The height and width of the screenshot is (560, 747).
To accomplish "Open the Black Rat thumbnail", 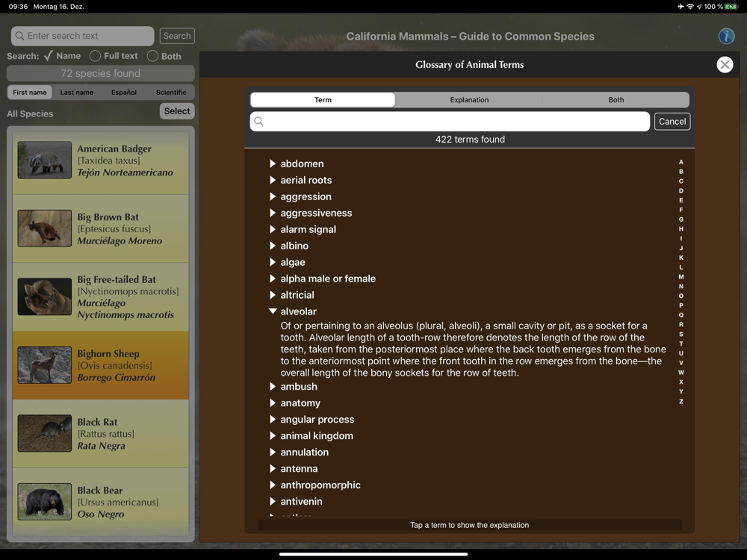I will [x=45, y=433].
